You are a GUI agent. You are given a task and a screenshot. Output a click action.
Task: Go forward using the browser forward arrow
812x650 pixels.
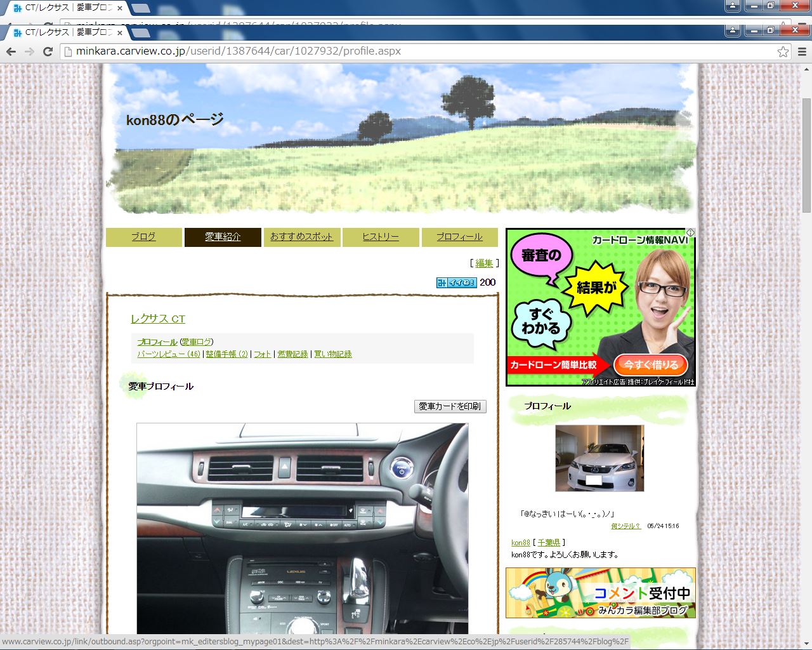[29, 51]
